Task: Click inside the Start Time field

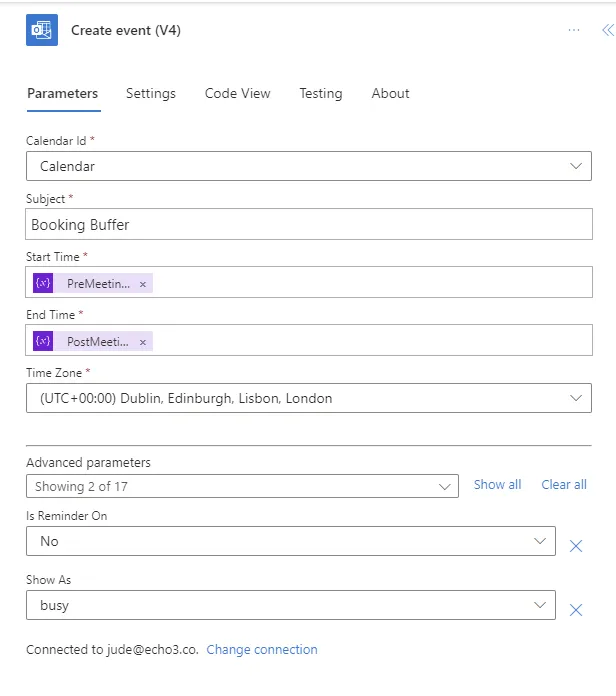Action: click(x=309, y=282)
